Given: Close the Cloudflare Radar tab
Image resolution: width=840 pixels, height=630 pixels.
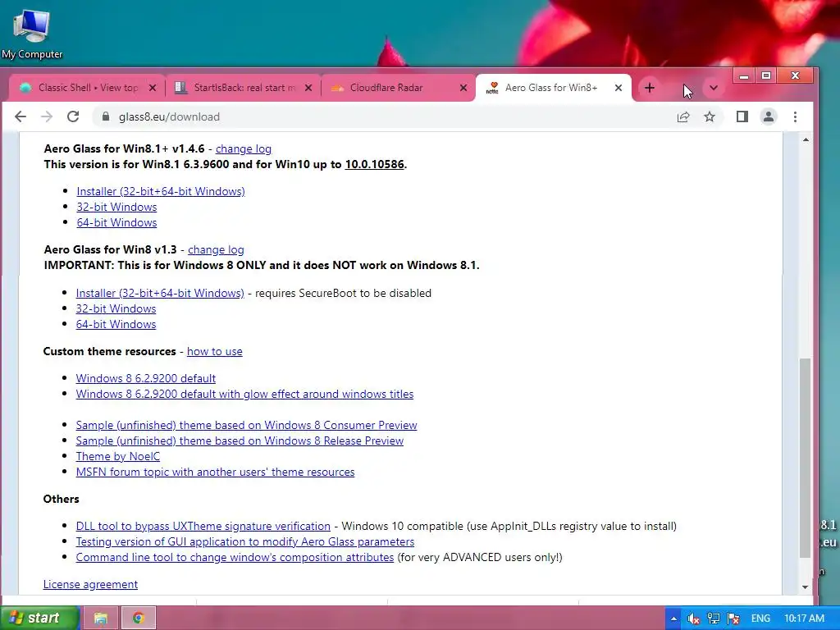Looking at the screenshot, I should coord(463,88).
